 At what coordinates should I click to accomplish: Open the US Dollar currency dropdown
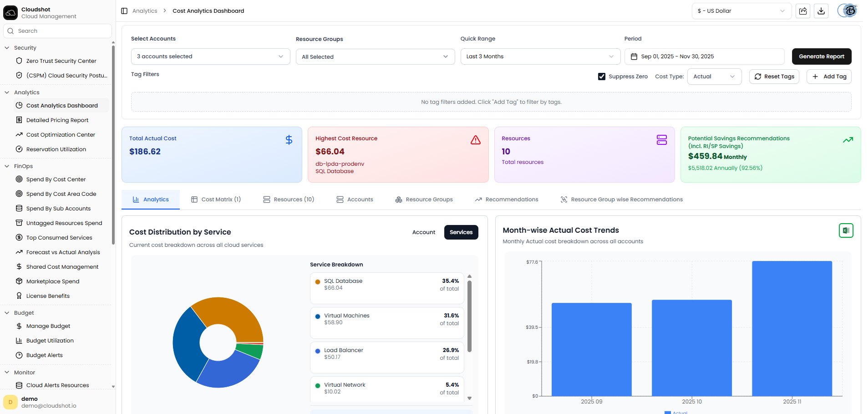(741, 11)
